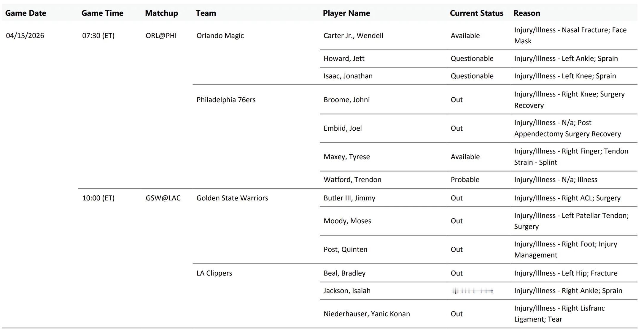Click the Philadelphia 76ers team name
644x329 pixels.
[x=226, y=100]
